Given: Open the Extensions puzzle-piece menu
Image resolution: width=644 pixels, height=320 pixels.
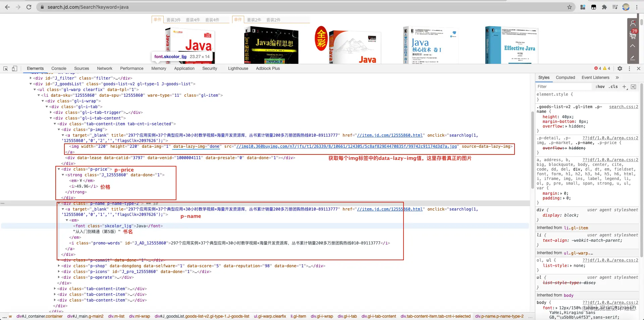Looking at the screenshot, I should (604, 7).
